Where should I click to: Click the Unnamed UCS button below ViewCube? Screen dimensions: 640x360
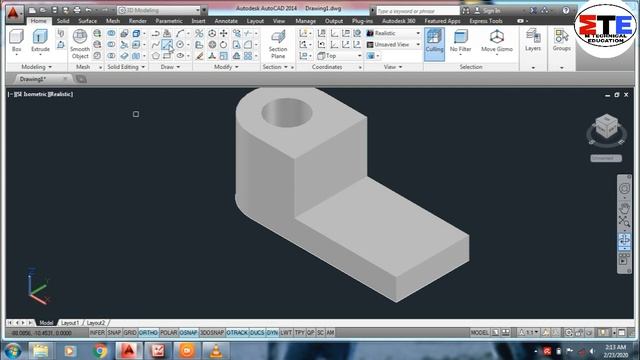tap(606, 158)
